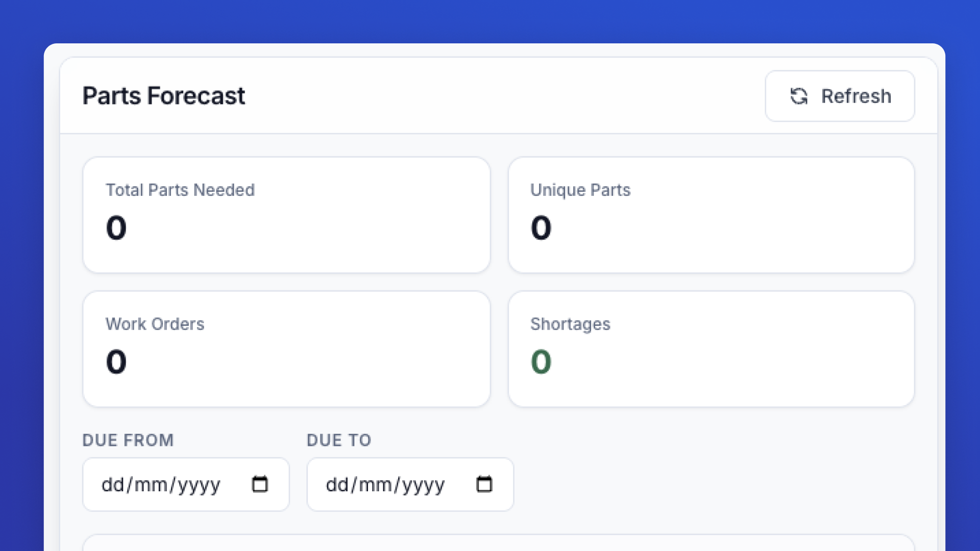The width and height of the screenshot is (980, 551).
Task: Click the DUE FROM label
Action: pos(128,440)
